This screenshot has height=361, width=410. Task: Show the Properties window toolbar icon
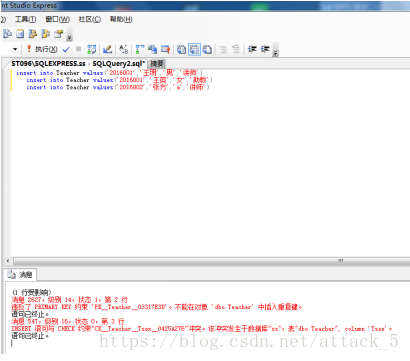[59, 34]
